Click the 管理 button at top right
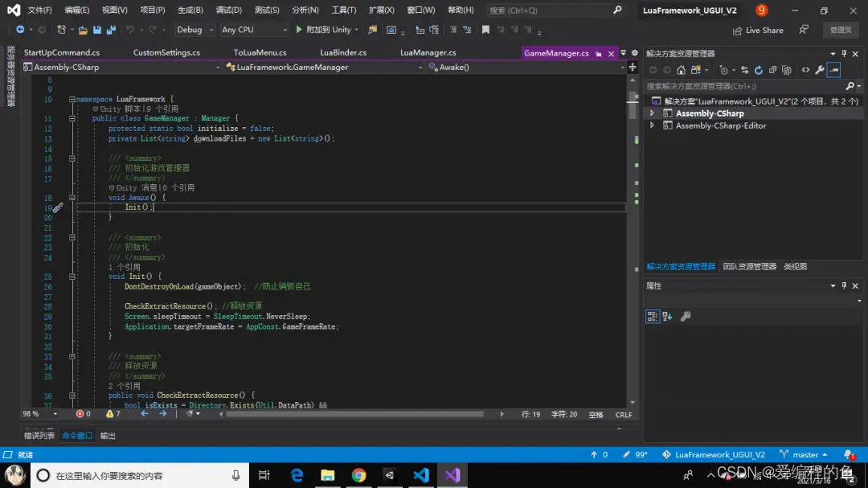The width and height of the screenshot is (868, 488). pos(840,29)
